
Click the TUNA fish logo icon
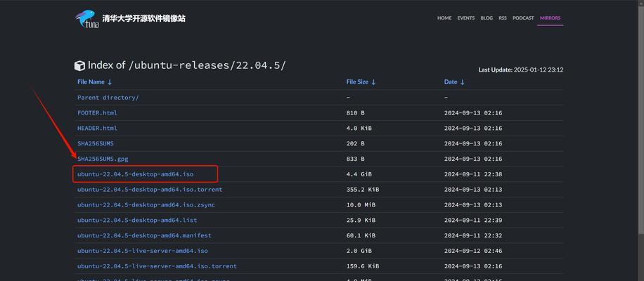click(86, 19)
